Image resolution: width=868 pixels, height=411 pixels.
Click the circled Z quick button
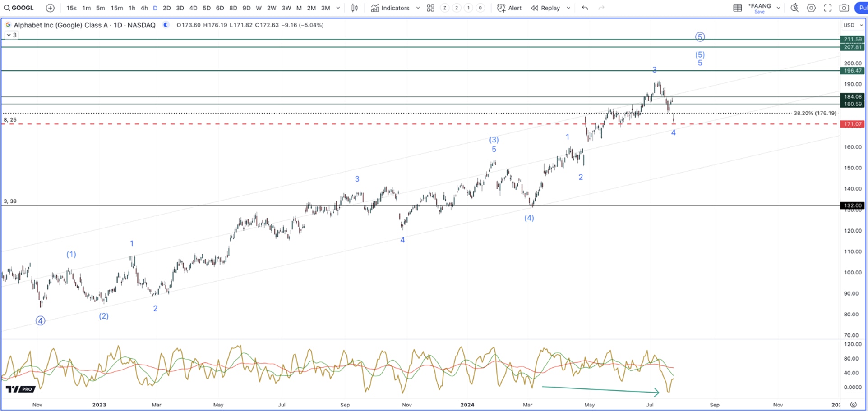[x=445, y=8]
